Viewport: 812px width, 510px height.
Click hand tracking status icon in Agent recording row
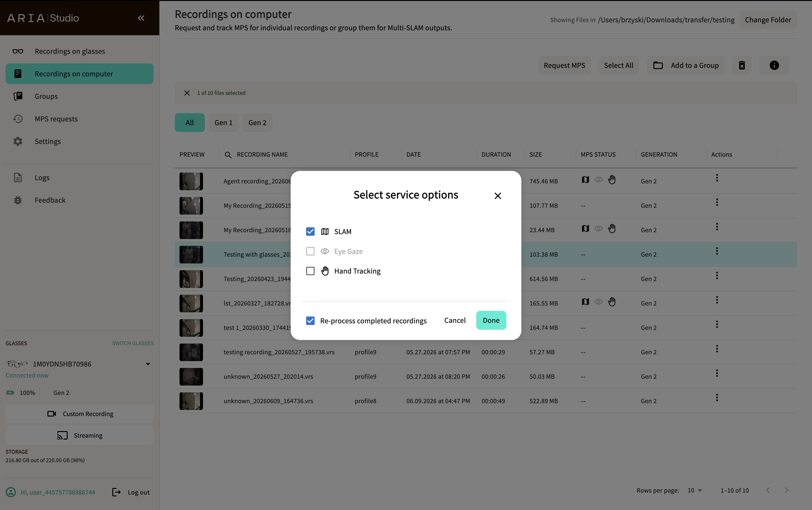click(612, 180)
